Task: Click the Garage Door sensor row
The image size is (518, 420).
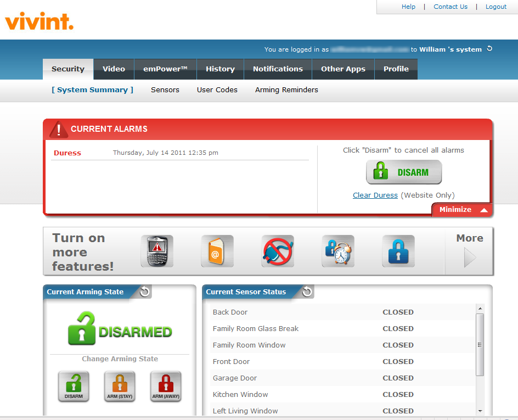Action: click(x=342, y=378)
